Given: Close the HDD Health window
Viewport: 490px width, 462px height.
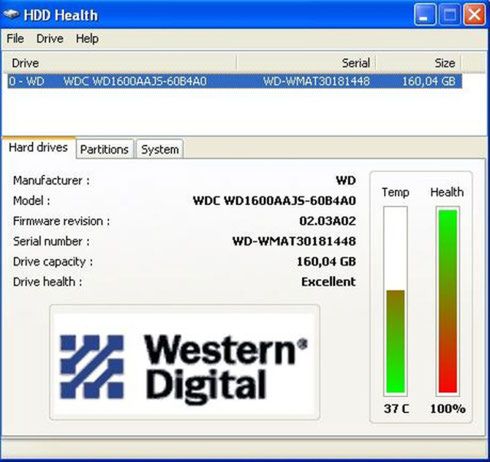Looking at the screenshot, I should (x=474, y=15).
